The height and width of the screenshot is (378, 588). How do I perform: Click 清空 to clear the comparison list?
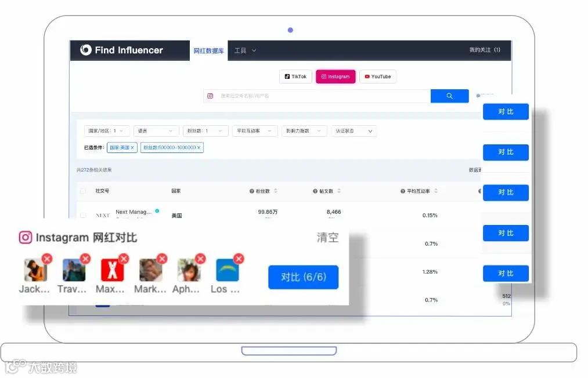(x=327, y=237)
